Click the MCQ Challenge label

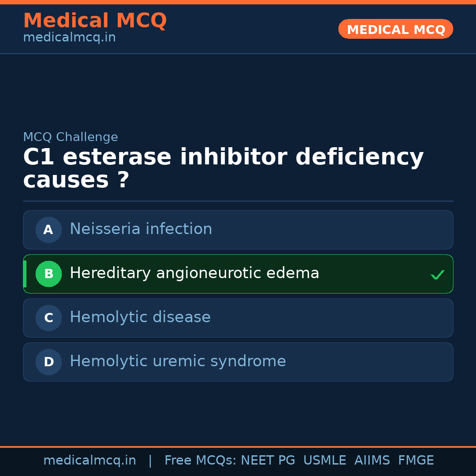coord(71,138)
